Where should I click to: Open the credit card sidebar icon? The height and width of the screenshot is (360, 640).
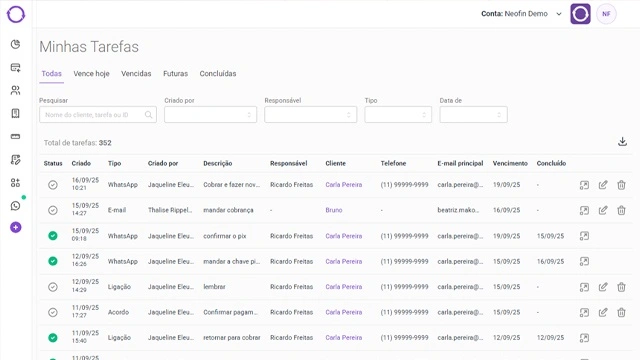click(16, 136)
